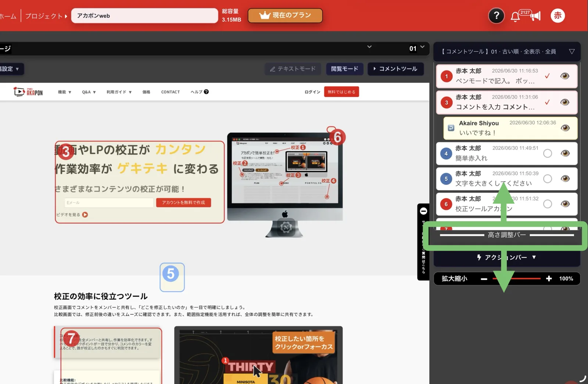The width and height of the screenshot is (588, 384).
Task: Open the comment filter triangle dropdown
Action: point(572,51)
